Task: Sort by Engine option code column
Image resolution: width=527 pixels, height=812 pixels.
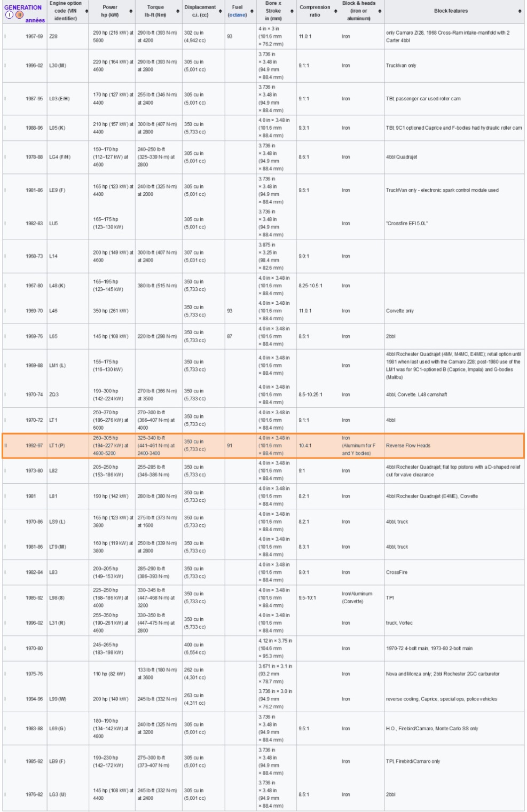Action: coord(86,11)
